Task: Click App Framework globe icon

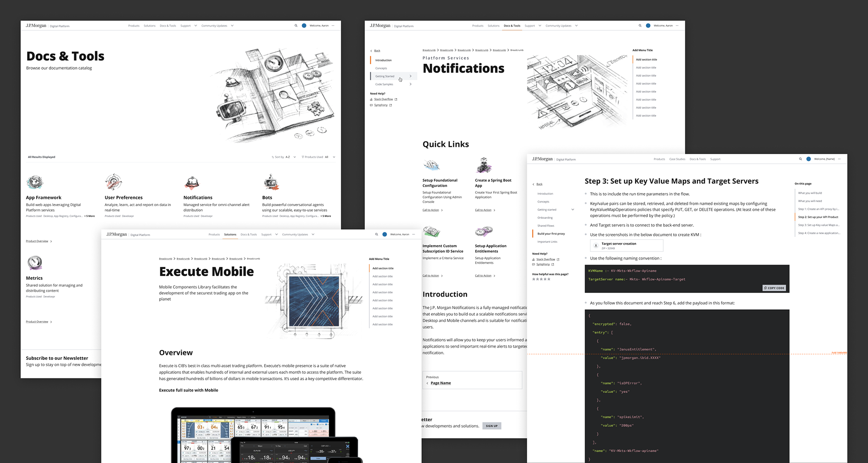Action: 35,182
